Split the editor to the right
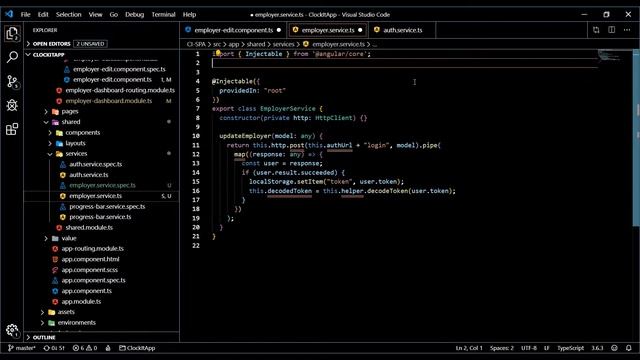The image size is (640, 360). point(611,30)
